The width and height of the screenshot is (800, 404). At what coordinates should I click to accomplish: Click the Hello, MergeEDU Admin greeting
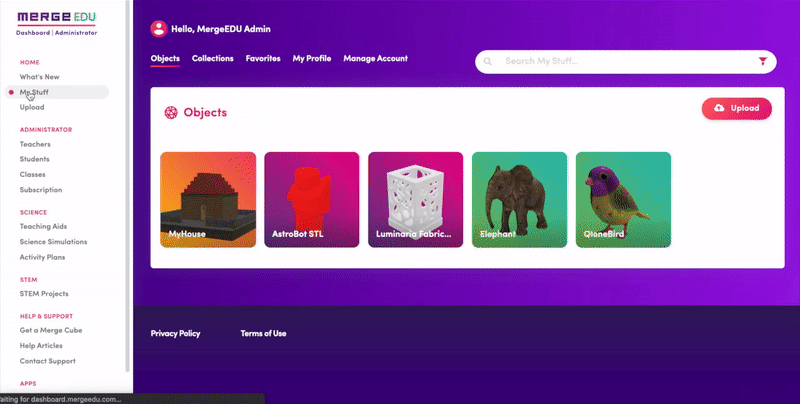[x=221, y=29]
